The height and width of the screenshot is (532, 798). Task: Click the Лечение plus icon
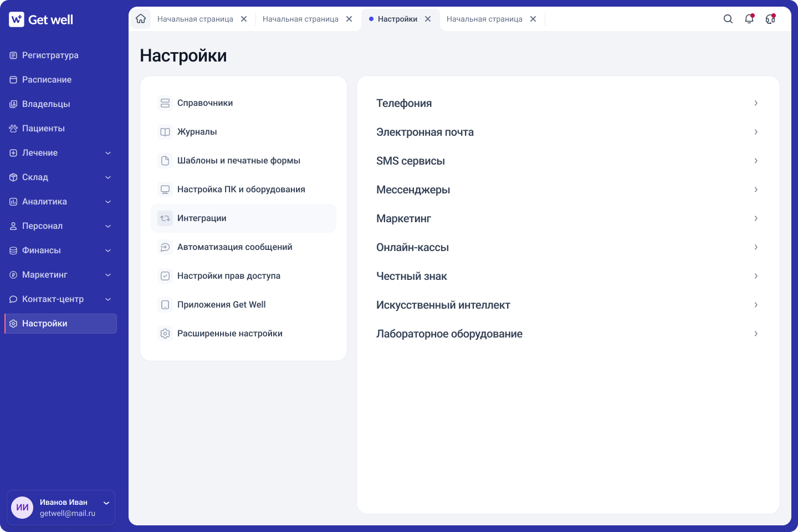(x=13, y=153)
